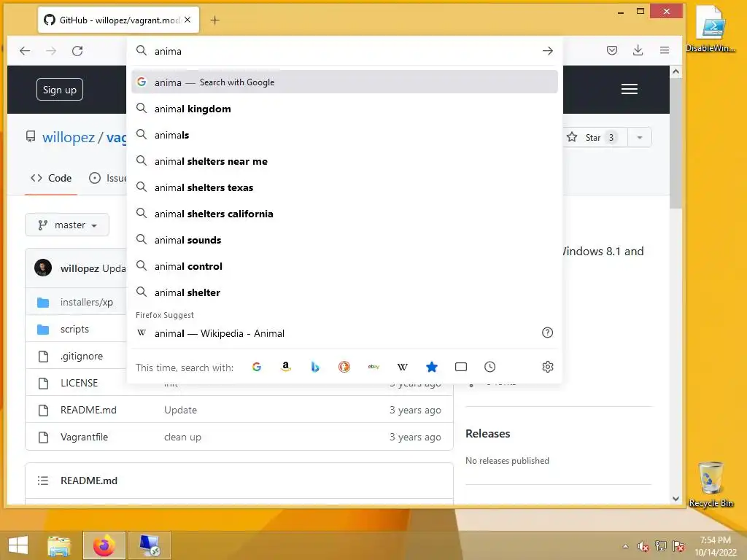Open the willopez user link
Viewport: 747px width, 560px height.
point(69,137)
